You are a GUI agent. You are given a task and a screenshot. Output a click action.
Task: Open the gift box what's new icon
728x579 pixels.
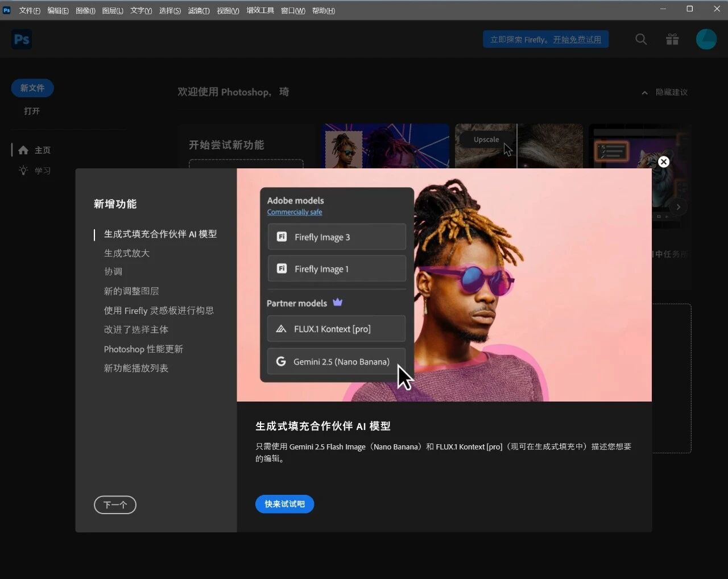coord(672,39)
